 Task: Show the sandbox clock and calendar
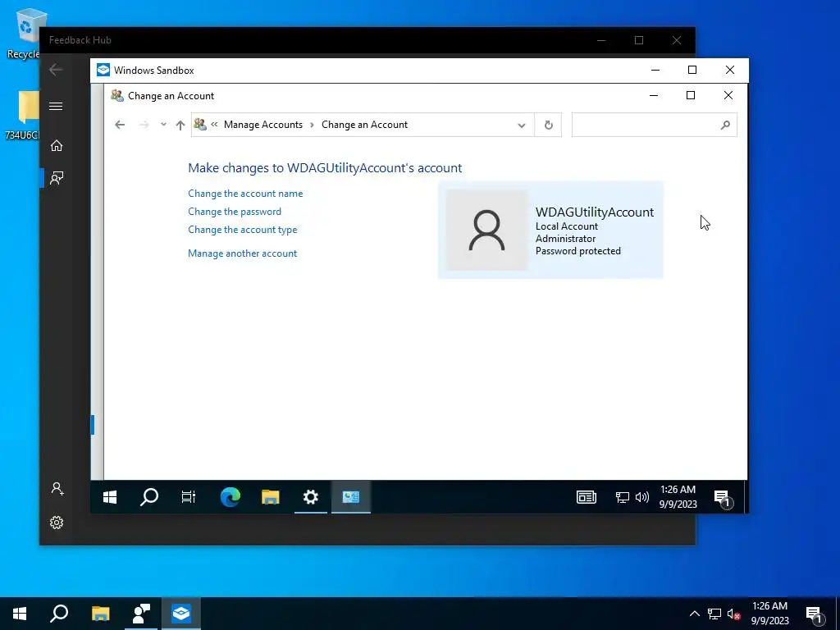pyautogui.click(x=678, y=496)
